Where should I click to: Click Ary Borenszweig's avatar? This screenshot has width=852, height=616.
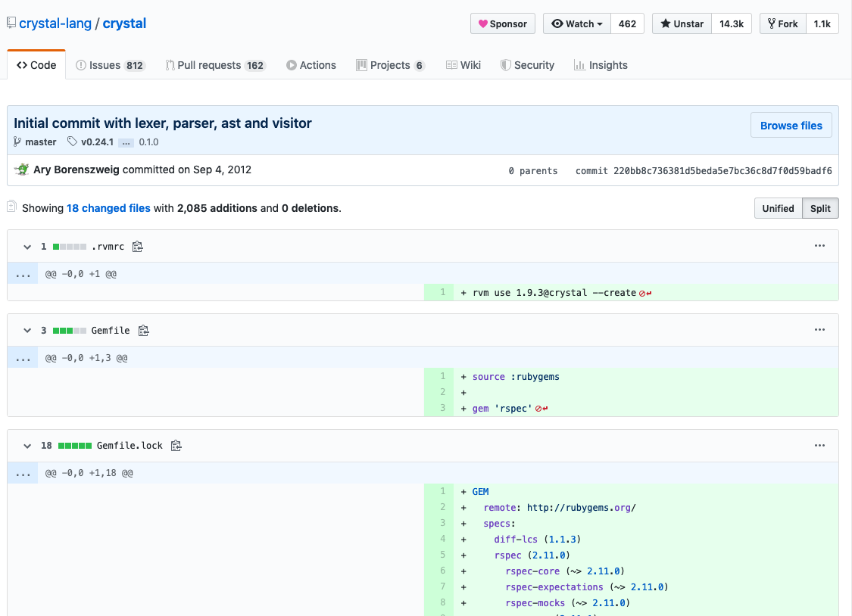(x=22, y=170)
